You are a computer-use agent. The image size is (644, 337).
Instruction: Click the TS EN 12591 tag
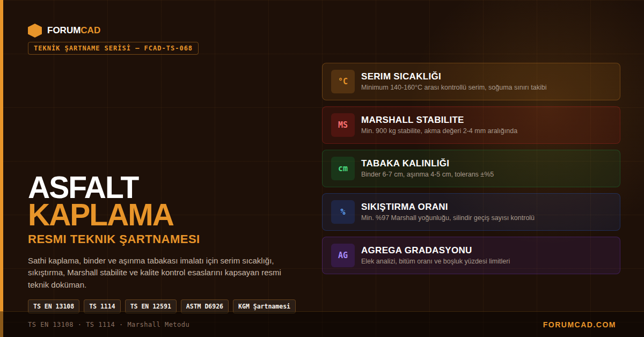pyautogui.click(x=151, y=306)
